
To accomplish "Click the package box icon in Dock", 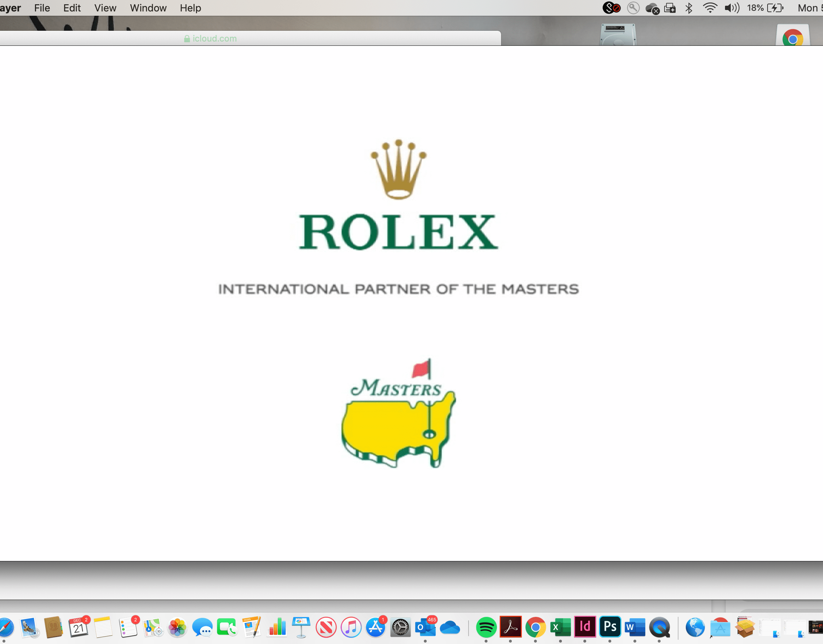I will (745, 628).
